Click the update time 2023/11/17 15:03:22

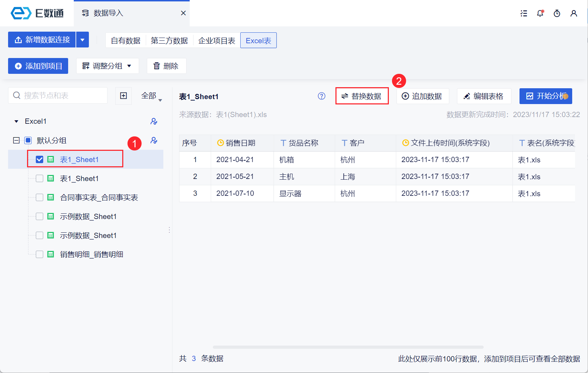coord(547,115)
